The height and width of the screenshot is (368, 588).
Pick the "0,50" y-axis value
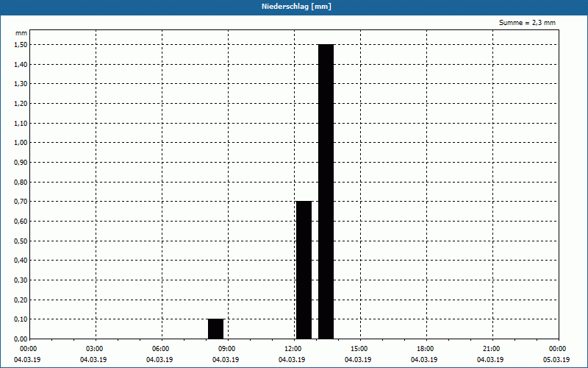click(x=21, y=241)
